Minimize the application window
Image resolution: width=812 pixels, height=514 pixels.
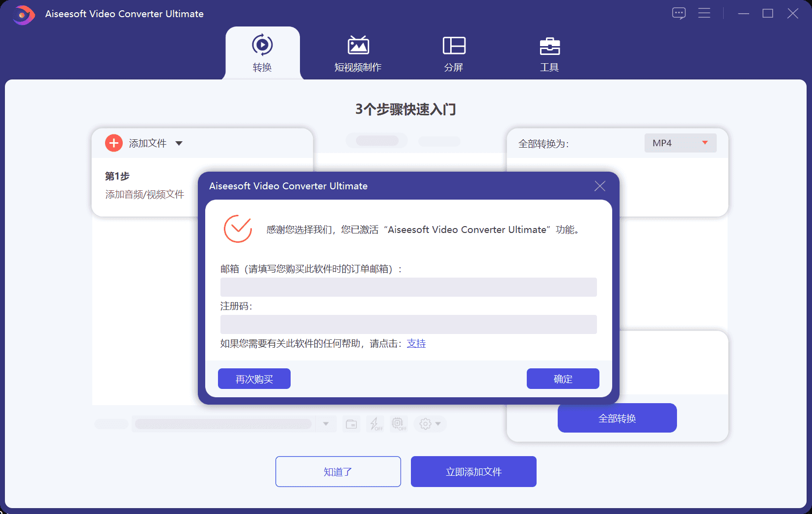pos(744,13)
